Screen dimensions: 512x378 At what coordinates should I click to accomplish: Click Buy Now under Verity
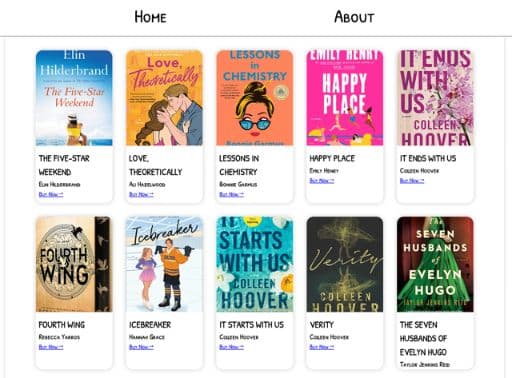pos(322,347)
